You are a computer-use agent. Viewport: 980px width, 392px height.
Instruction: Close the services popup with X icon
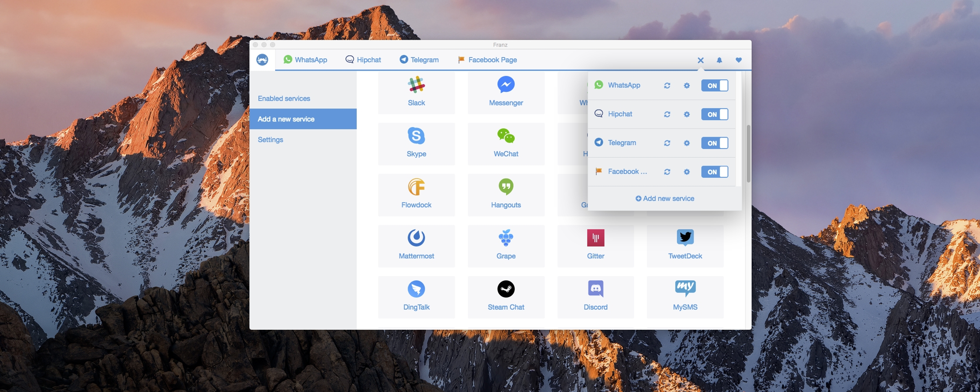coord(700,60)
